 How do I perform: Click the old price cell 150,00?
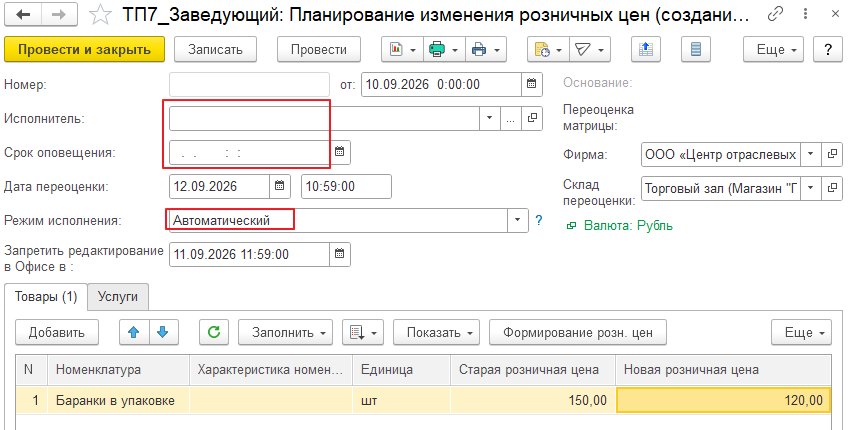point(533,401)
